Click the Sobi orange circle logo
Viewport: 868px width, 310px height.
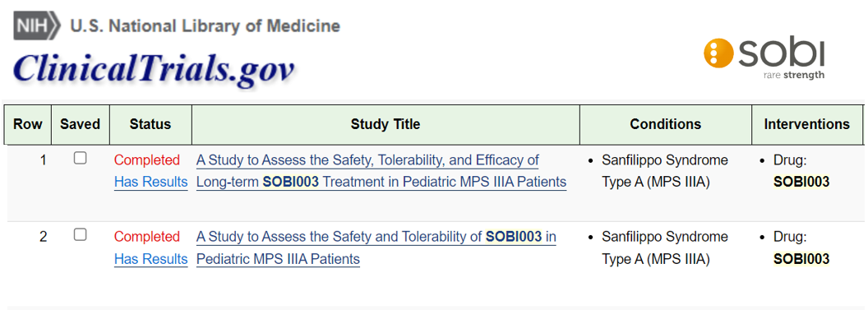pos(718,54)
